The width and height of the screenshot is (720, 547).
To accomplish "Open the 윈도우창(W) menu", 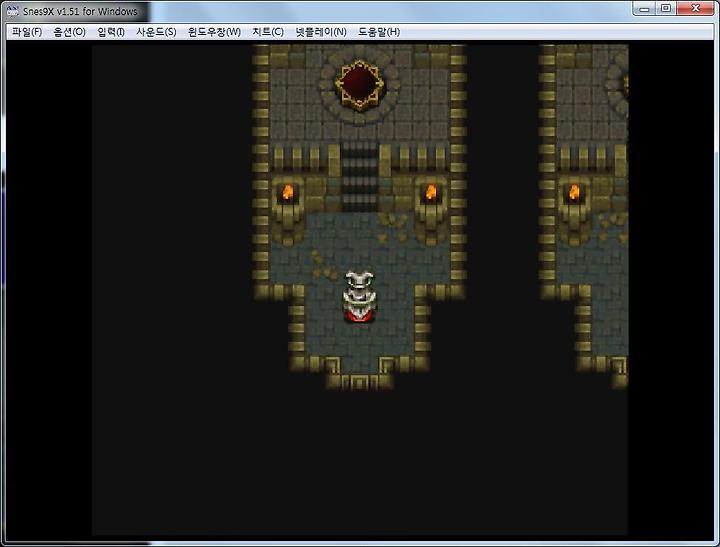I will (214, 32).
